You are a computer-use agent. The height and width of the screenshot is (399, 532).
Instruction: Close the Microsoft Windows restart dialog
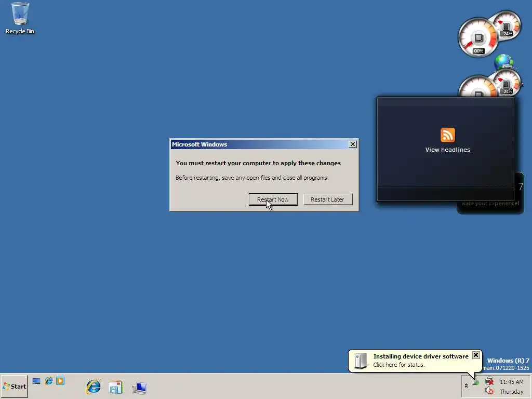point(353,144)
